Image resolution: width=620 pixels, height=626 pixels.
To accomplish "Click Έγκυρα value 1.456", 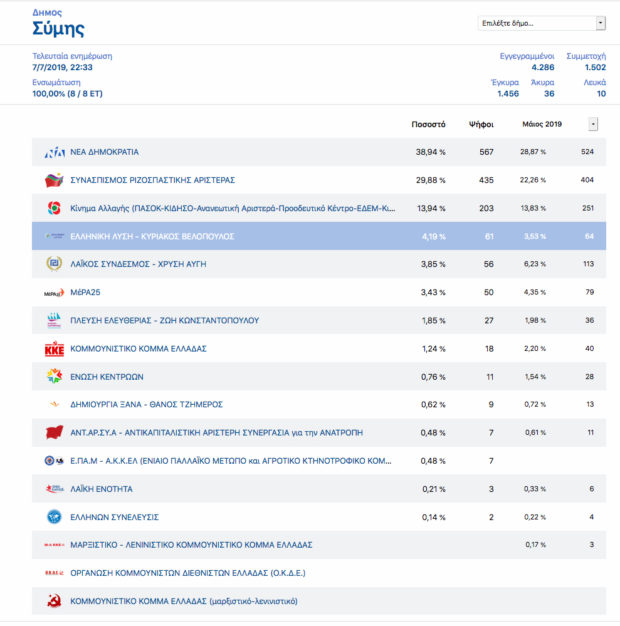I will pos(508,93).
